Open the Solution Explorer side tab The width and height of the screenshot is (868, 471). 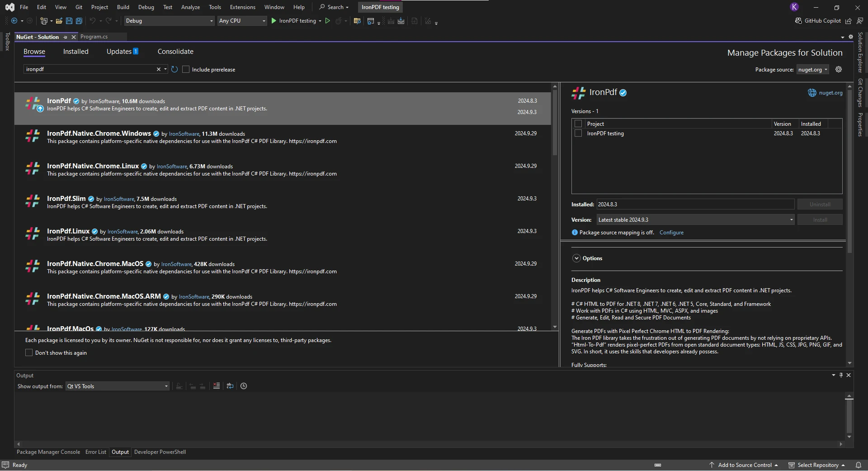(x=860, y=52)
